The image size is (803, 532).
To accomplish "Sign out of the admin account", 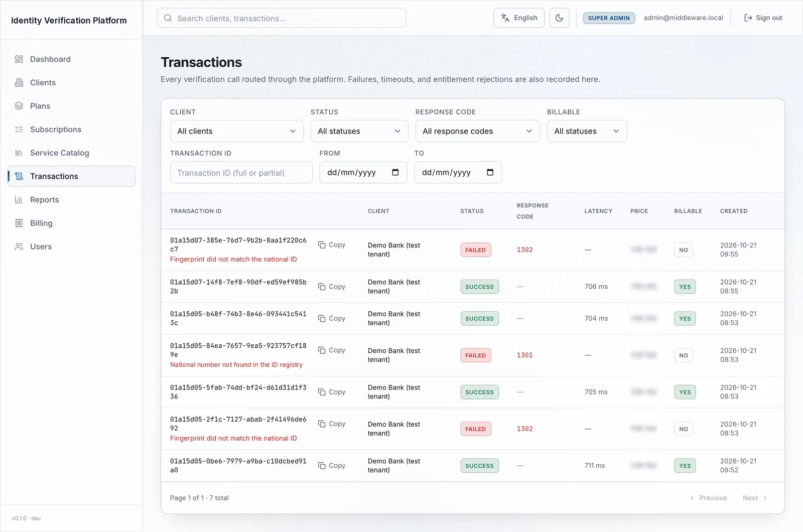I will (x=763, y=18).
